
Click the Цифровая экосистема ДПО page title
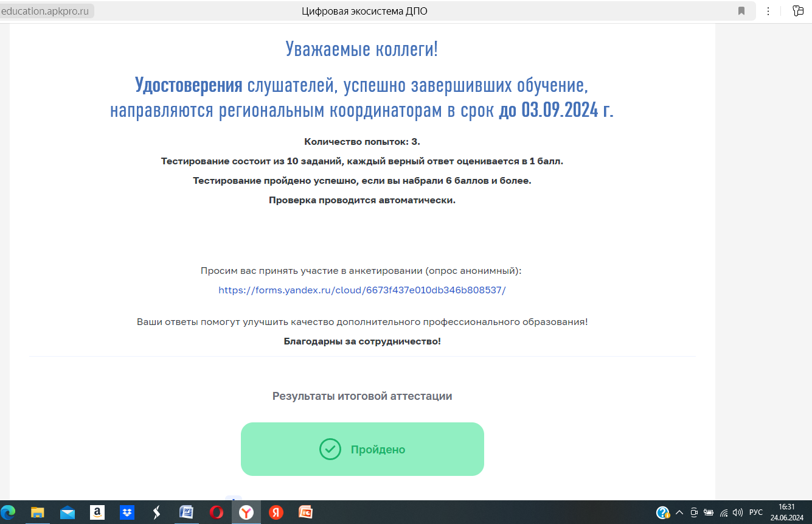click(x=364, y=11)
